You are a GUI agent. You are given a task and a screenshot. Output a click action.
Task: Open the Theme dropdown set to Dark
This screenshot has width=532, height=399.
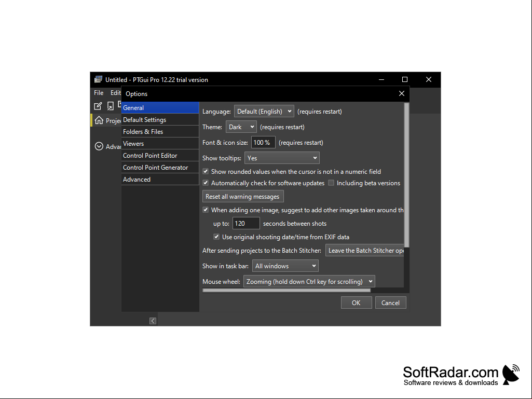pos(241,127)
